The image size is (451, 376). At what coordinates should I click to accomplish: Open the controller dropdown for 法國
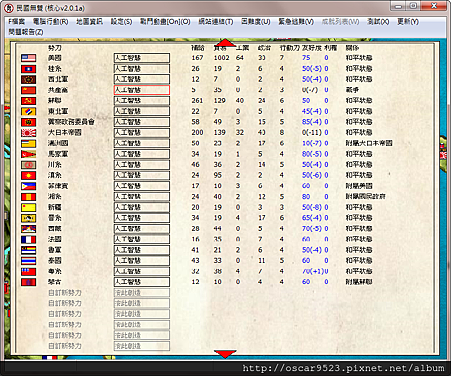pyautogui.click(x=142, y=239)
